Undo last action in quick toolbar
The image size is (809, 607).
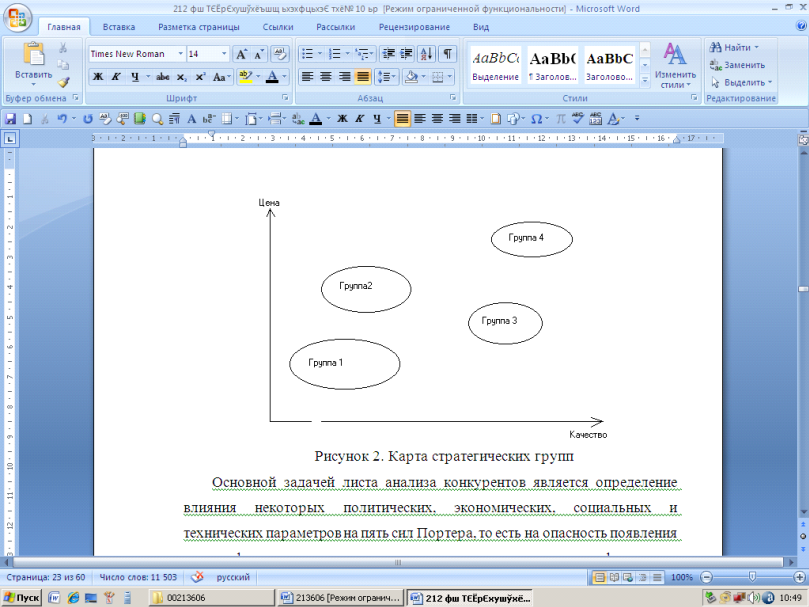[x=62, y=119]
